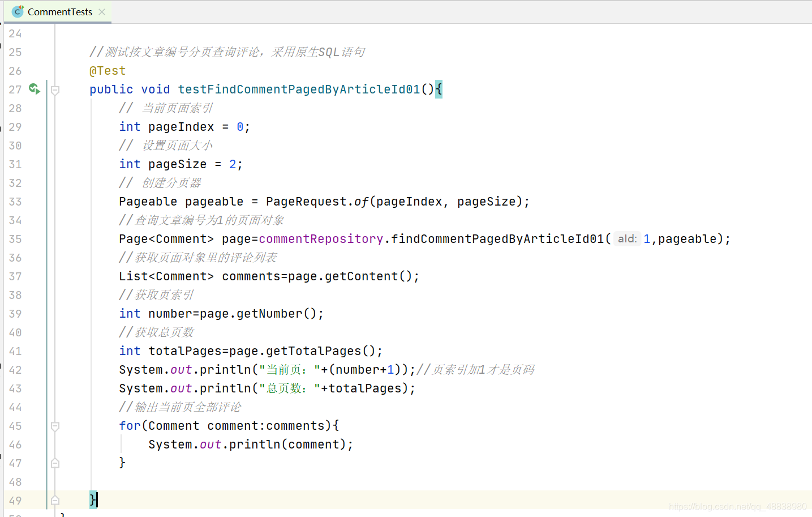Click getTotalPages() call on line 41
The image size is (812, 517).
[x=321, y=351]
